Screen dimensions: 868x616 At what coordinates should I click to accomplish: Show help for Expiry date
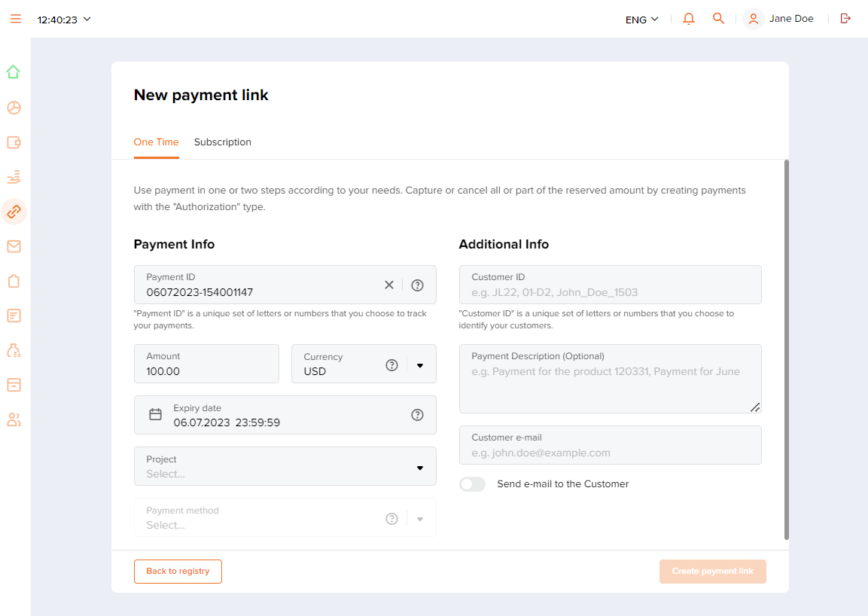pyautogui.click(x=417, y=415)
